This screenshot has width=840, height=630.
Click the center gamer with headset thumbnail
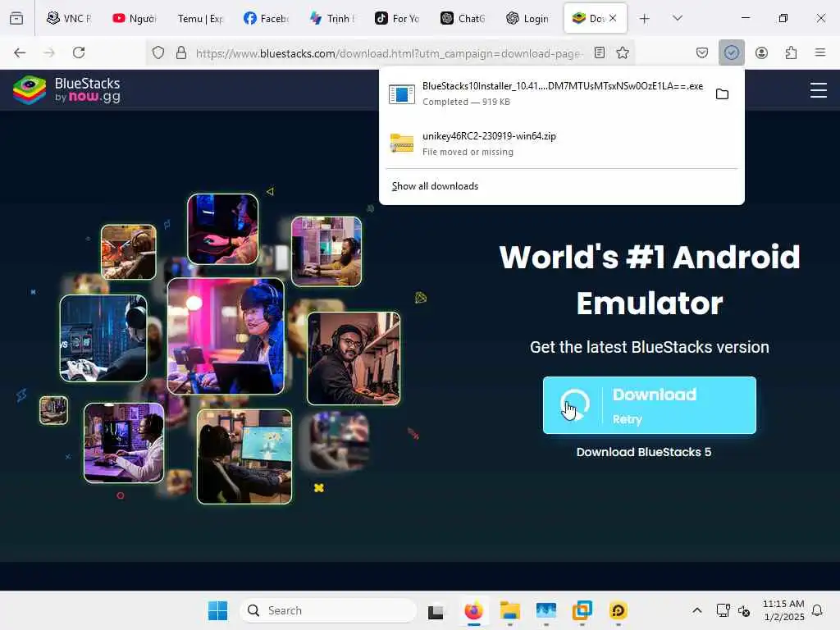[226, 336]
